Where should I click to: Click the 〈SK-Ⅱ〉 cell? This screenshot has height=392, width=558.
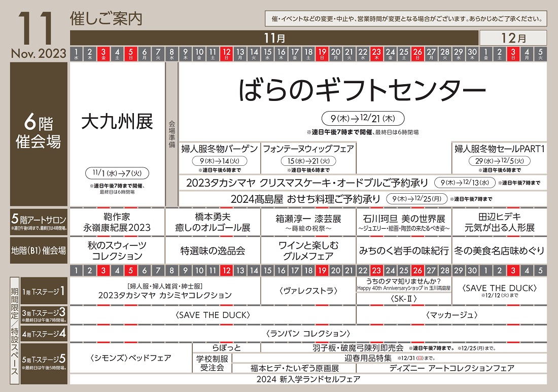pos(404,299)
